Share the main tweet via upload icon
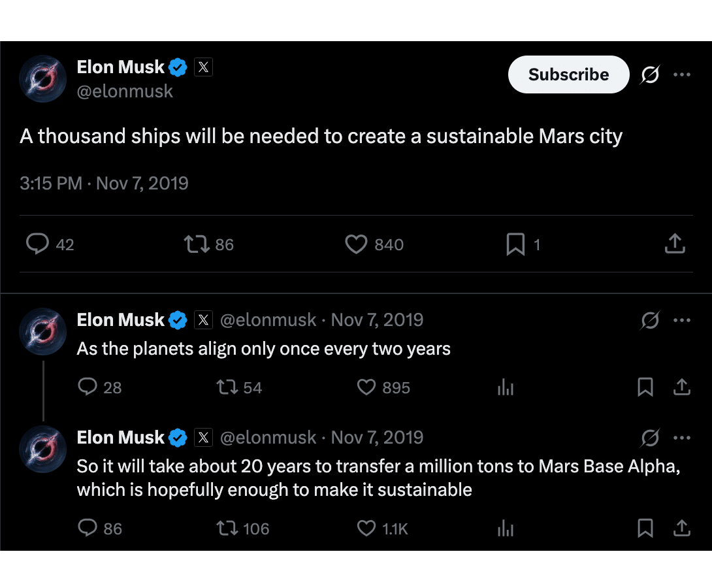Viewport: 712px width, 588px height. tap(675, 244)
